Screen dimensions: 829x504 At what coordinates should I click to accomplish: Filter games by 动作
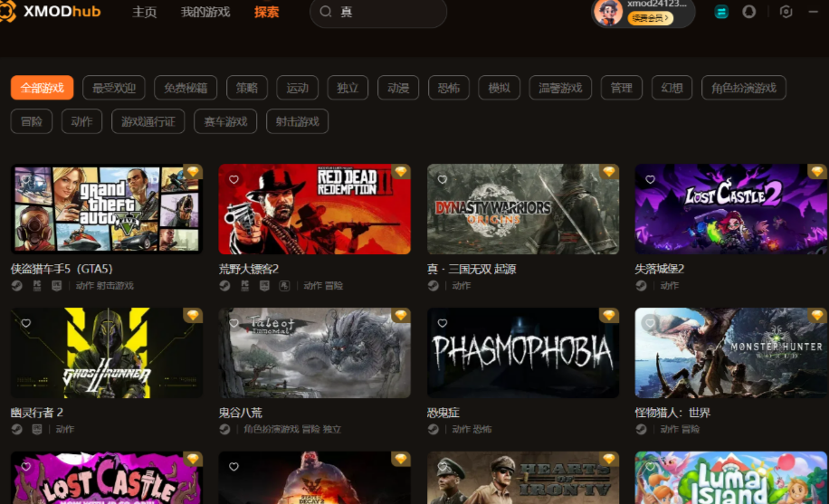[81, 121]
